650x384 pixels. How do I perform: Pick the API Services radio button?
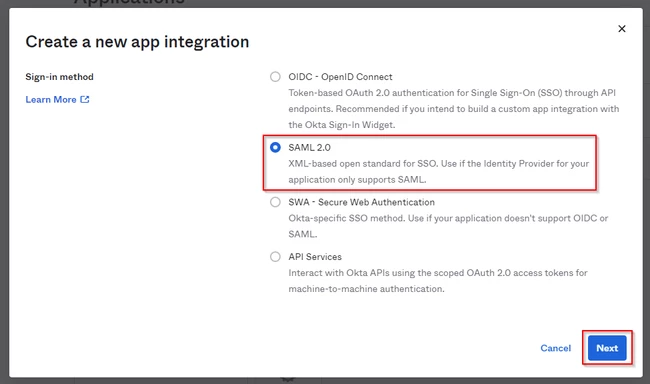pos(275,257)
